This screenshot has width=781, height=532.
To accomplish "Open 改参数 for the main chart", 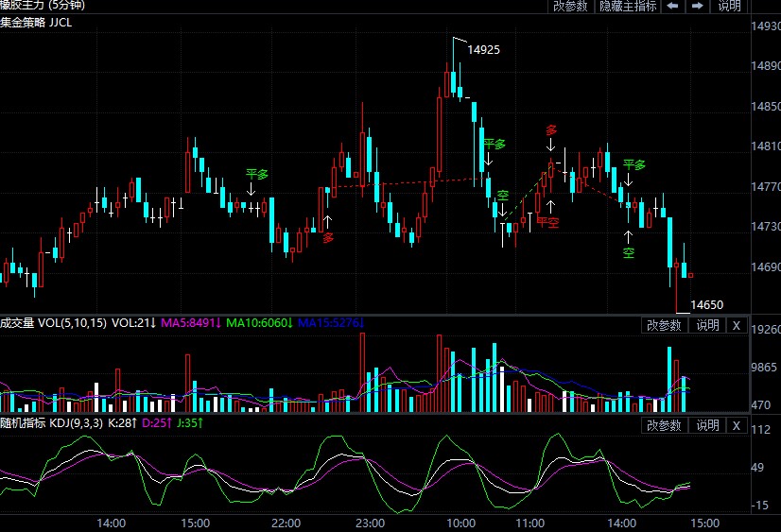I will coord(570,6).
